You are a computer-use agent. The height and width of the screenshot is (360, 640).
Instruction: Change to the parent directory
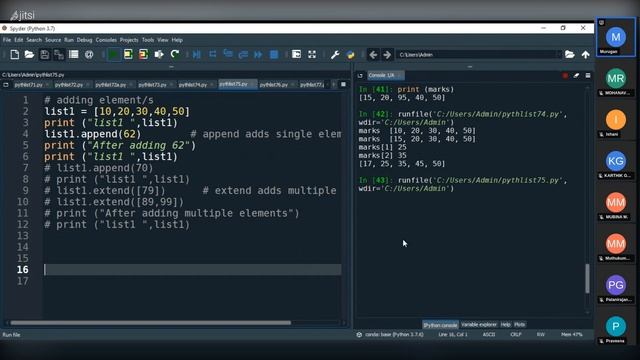pyautogui.click(x=585, y=54)
